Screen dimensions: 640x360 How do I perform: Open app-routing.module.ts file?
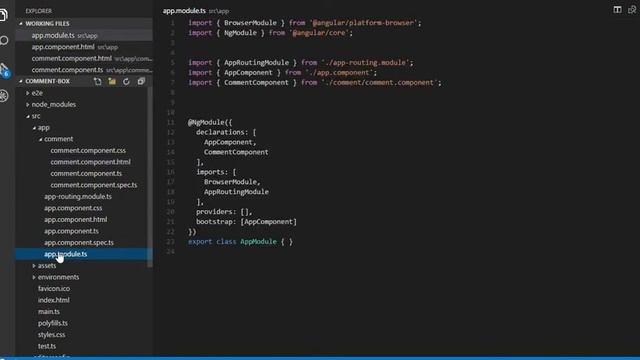(78, 196)
